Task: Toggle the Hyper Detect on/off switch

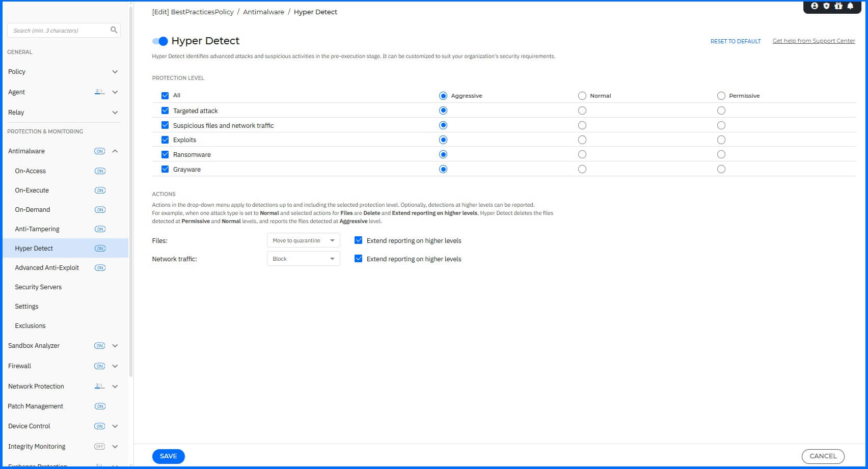Action: coord(159,41)
